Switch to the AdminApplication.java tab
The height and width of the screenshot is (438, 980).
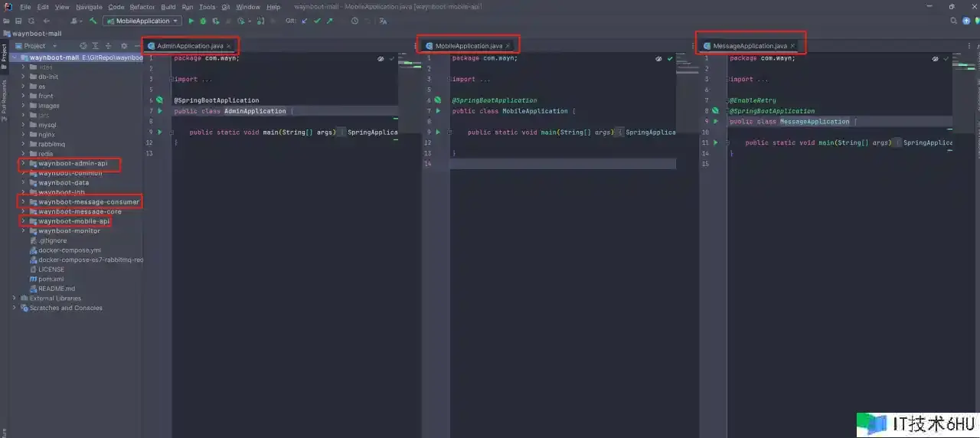(190, 46)
